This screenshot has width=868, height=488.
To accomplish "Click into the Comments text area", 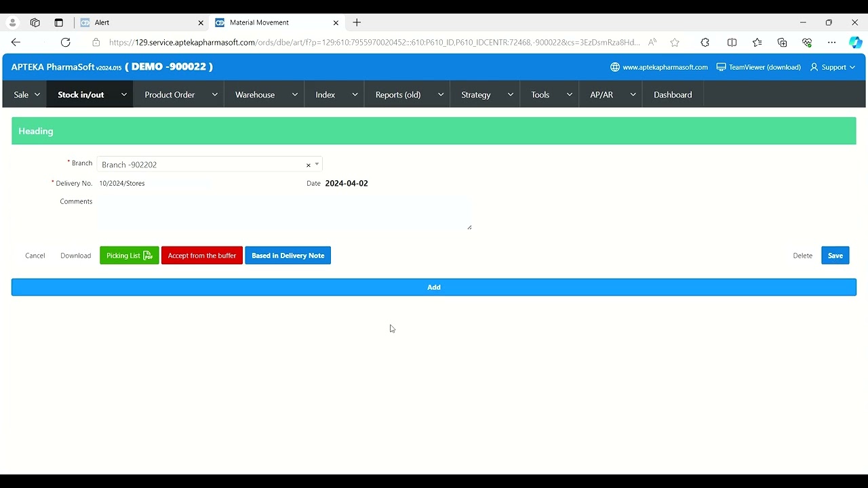I will (285, 213).
